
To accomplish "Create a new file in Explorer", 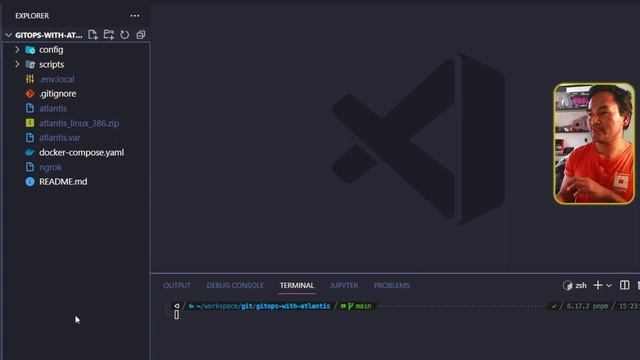I will click(93, 35).
